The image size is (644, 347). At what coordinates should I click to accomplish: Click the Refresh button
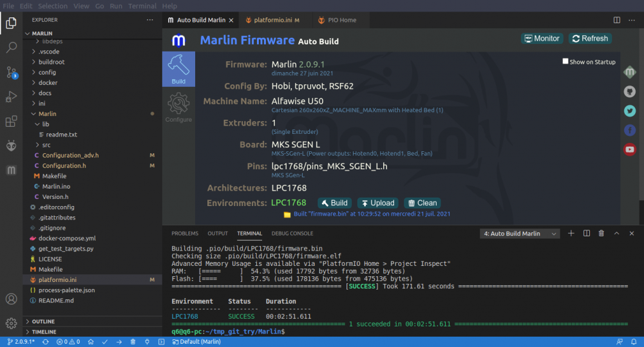click(590, 39)
